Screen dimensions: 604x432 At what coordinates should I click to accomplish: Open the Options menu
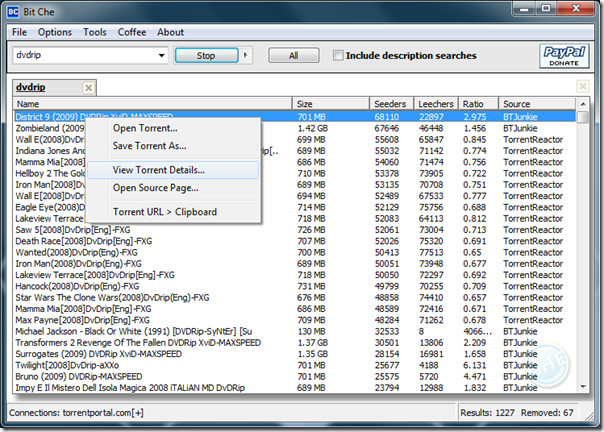tap(55, 32)
